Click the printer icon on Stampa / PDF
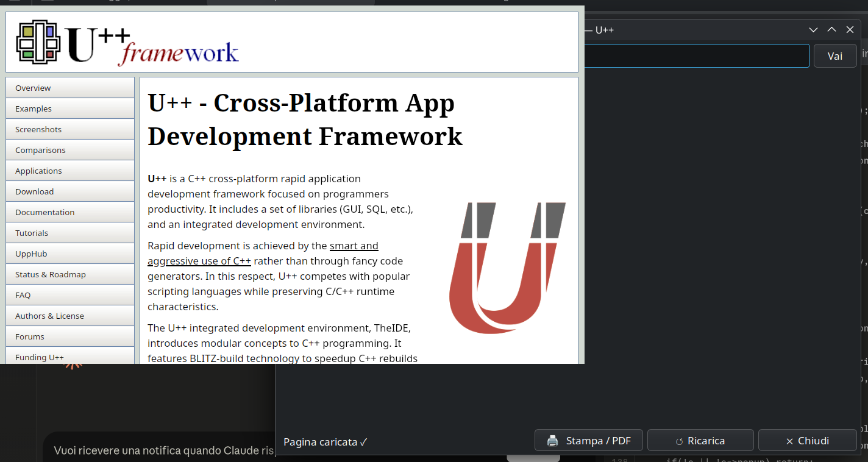Image resolution: width=868 pixels, height=462 pixels. (x=553, y=441)
